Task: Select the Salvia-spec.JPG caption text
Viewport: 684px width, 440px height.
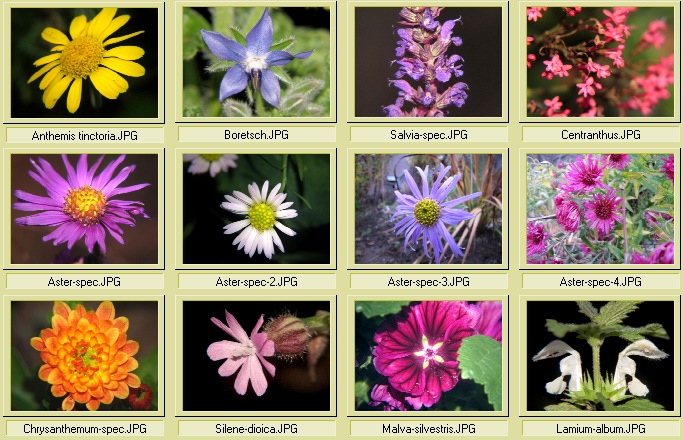Action: (428, 134)
